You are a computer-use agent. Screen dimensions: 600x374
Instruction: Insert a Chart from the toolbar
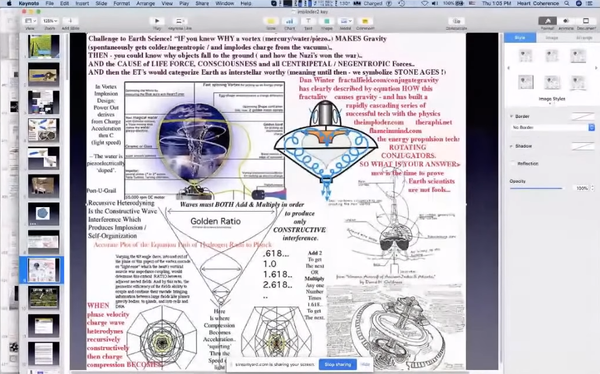(290, 21)
